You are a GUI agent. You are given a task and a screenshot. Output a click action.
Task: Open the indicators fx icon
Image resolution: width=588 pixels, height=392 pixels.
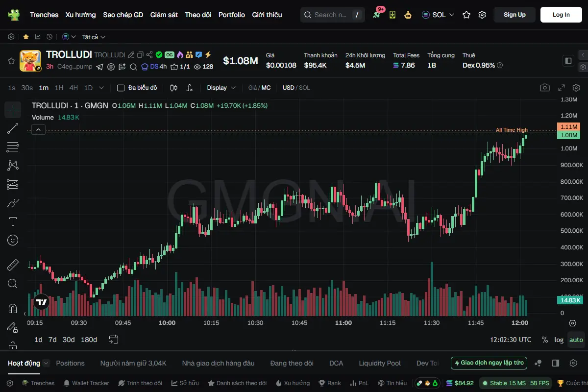coord(190,88)
